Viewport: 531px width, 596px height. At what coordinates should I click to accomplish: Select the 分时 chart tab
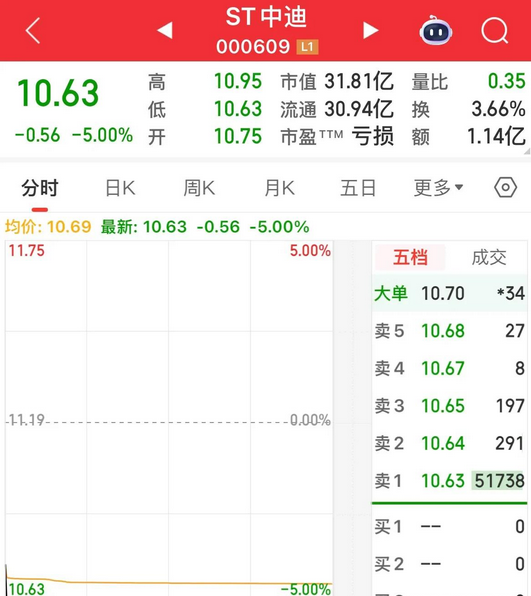click(40, 188)
